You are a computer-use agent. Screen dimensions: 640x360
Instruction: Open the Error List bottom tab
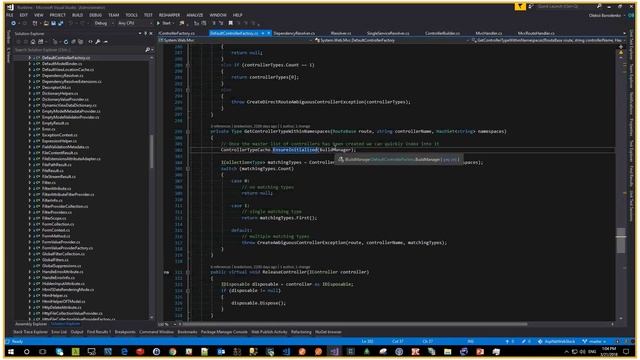point(59,332)
